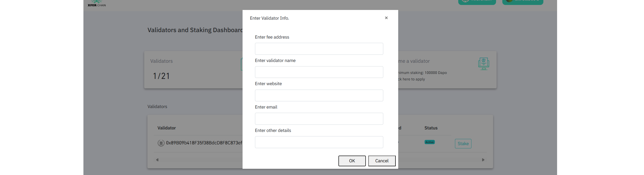Click the 1/21 validators count
Viewport: 644px width, 175px height.
pos(161,76)
